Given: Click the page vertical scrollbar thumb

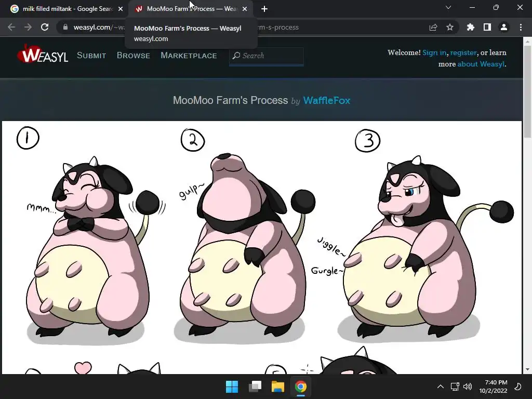Looking at the screenshot, I should [x=527, y=91].
